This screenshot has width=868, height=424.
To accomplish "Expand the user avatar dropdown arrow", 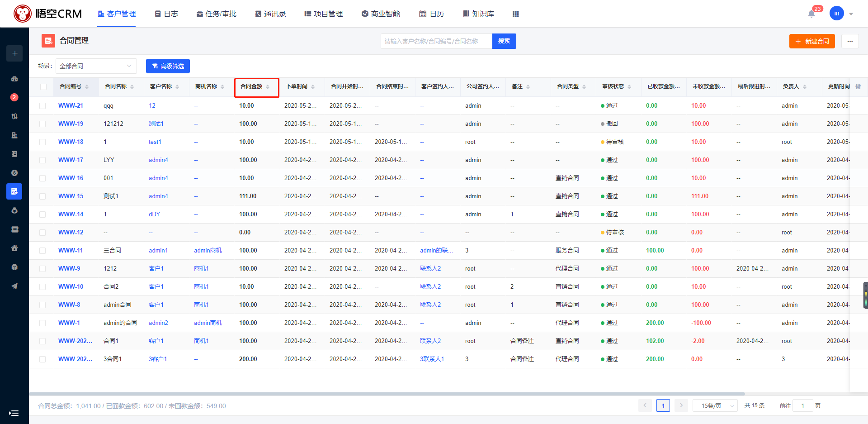I will coord(851,14).
